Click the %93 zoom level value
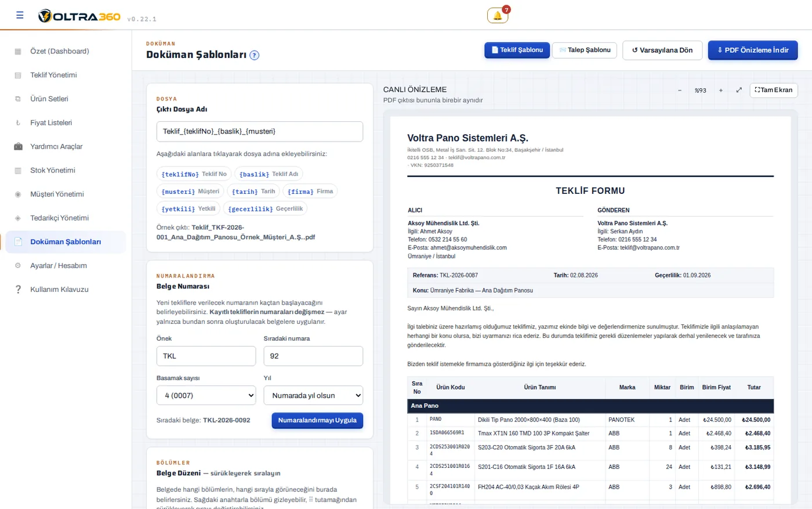This screenshot has width=812, height=509. coord(701,91)
